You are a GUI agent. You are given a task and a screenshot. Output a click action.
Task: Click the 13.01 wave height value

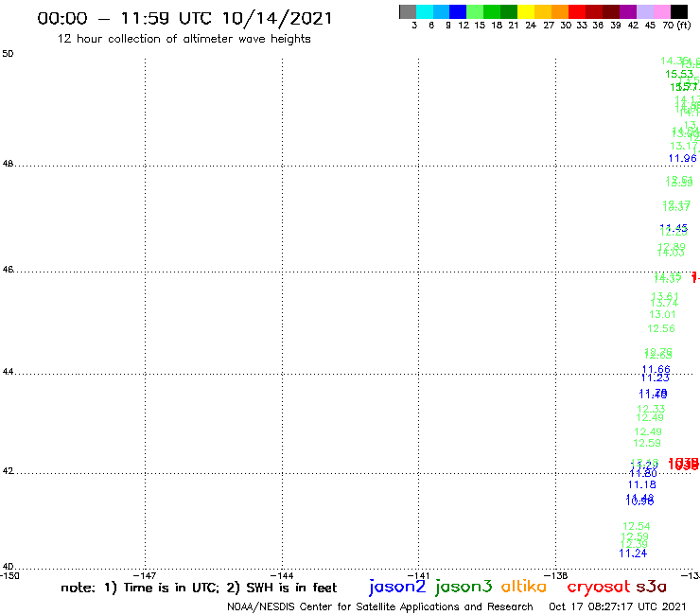tap(662, 314)
